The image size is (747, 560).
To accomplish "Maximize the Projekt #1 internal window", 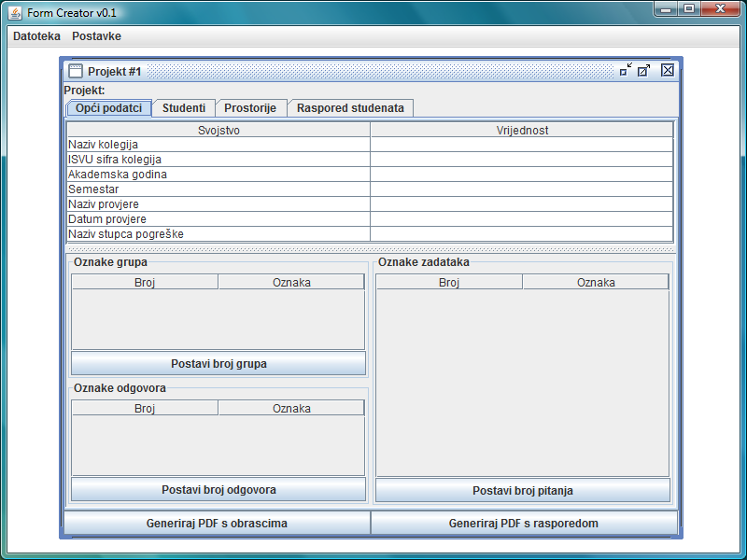I will [644, 70].
